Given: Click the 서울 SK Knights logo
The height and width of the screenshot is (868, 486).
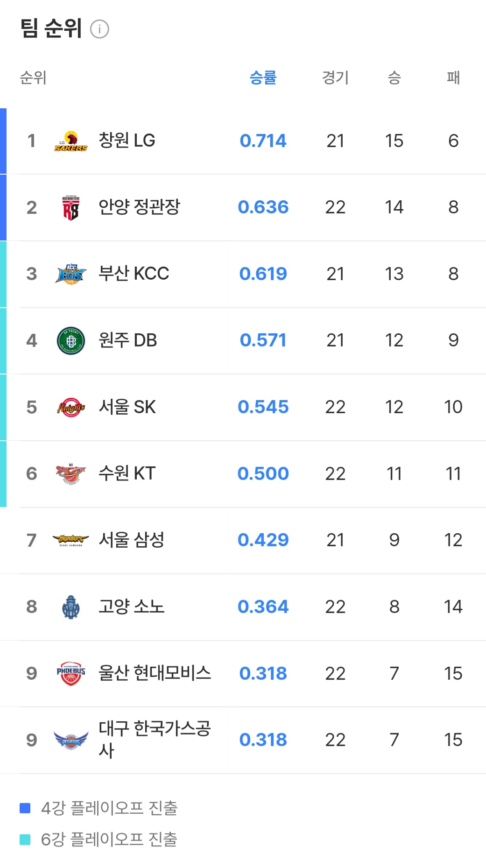Looking at the screenshot, I should click(x=71, y=407).
